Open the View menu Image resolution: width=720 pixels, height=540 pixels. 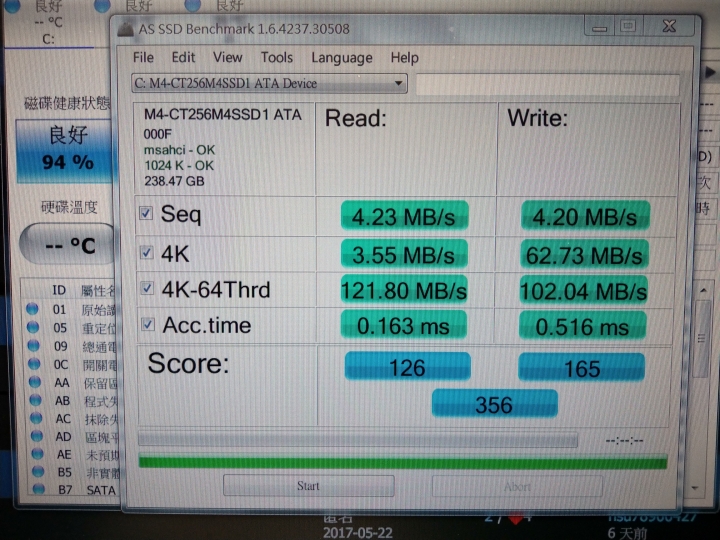(227, 57)
